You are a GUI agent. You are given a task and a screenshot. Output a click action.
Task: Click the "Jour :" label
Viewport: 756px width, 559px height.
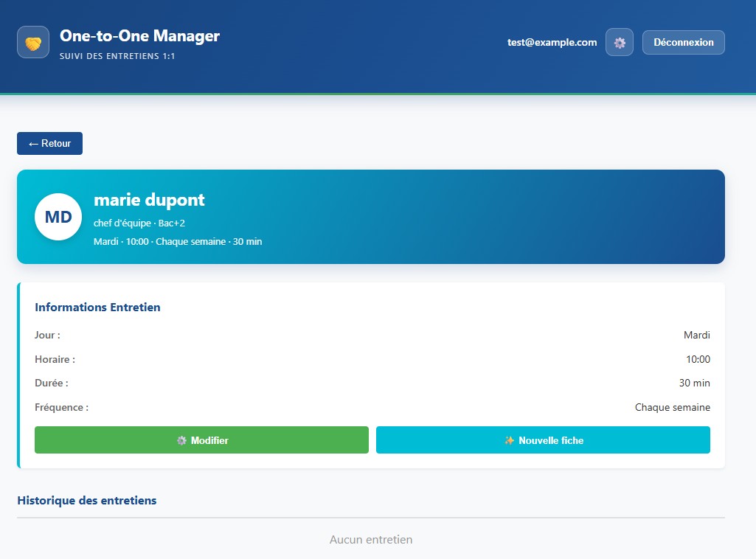coord(47,335)
